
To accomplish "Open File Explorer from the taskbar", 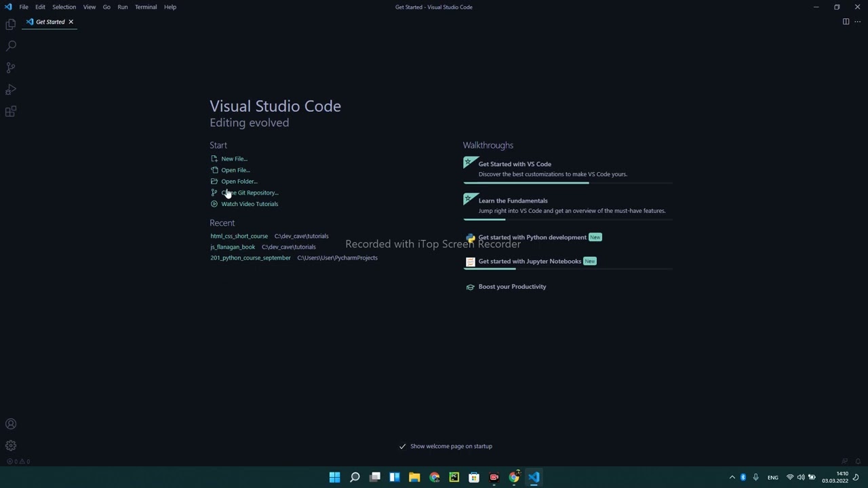I will pyautogui.click(x=414, y=477).
